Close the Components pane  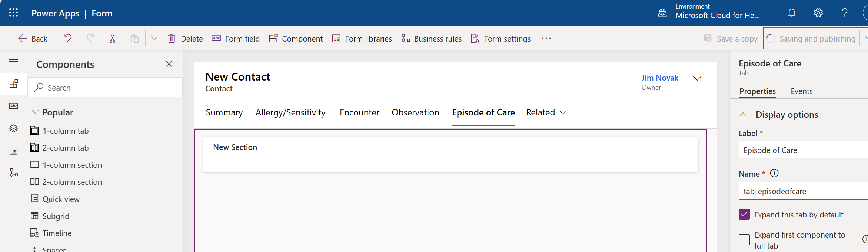pyautogui.click(x=169, y=64)
